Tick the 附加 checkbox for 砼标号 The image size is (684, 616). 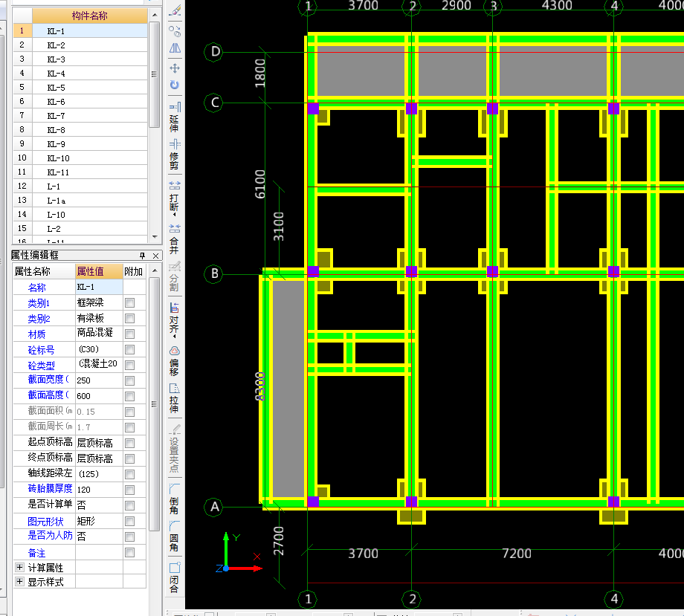[129, 350]
